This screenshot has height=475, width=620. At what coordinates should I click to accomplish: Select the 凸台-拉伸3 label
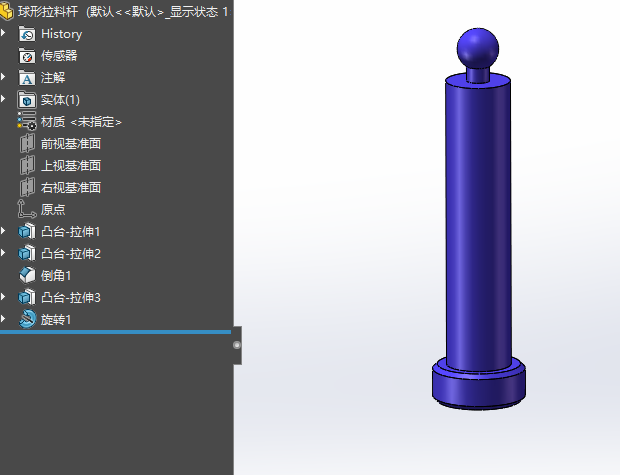coord(71,297)
